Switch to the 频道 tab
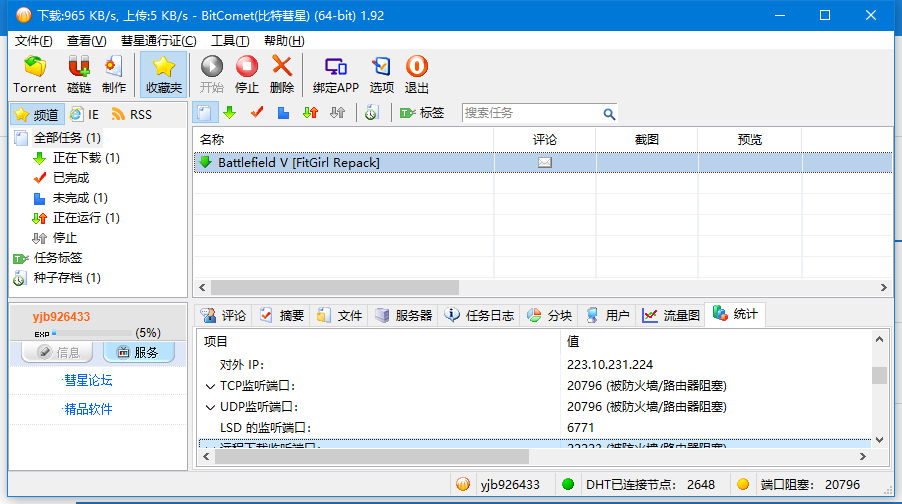 [x=37, y=114]
